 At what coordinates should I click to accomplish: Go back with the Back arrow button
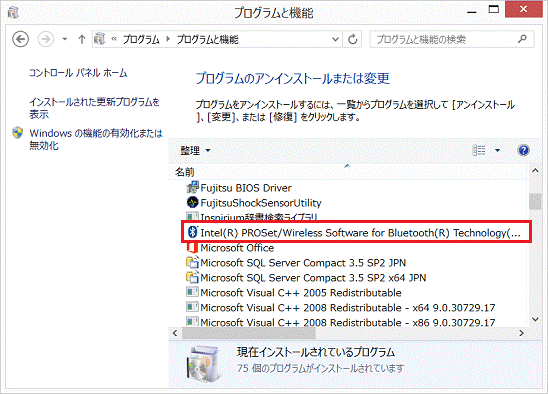20,39
